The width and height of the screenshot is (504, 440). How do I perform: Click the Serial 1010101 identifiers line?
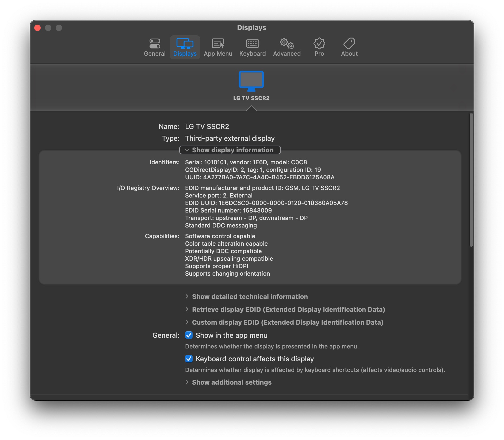click(x=246, y=162)
